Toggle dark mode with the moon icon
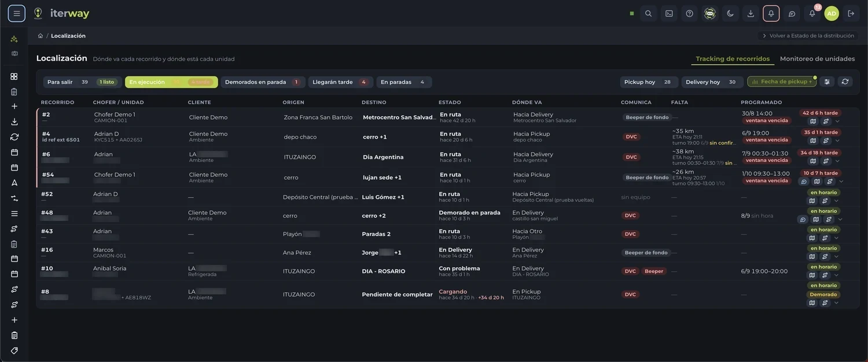868x362 pixels. [730, 13]
